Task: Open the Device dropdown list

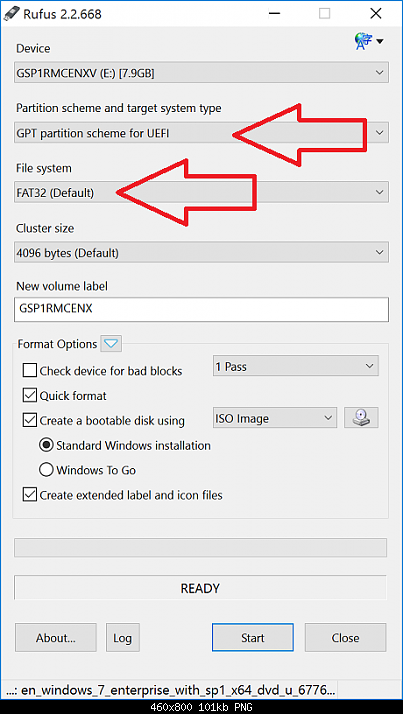Action: click(x=201, y=73)
